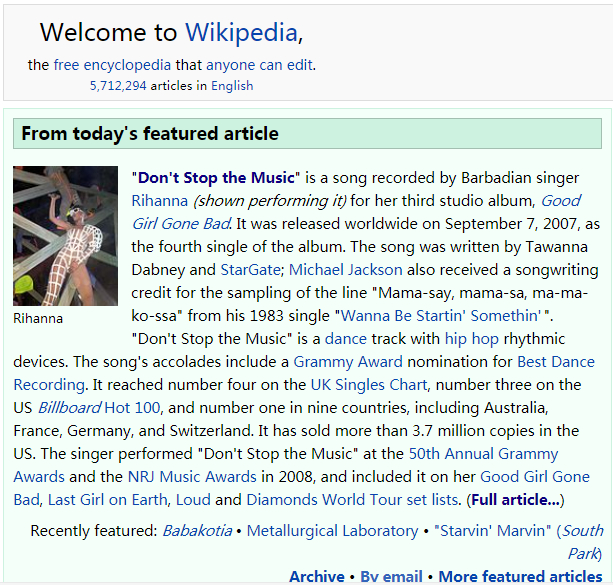This screenshot has height=585, width=613.
Task: Open the '50th Annual Grammy Awards' link
Action: (x=483, y=454)
